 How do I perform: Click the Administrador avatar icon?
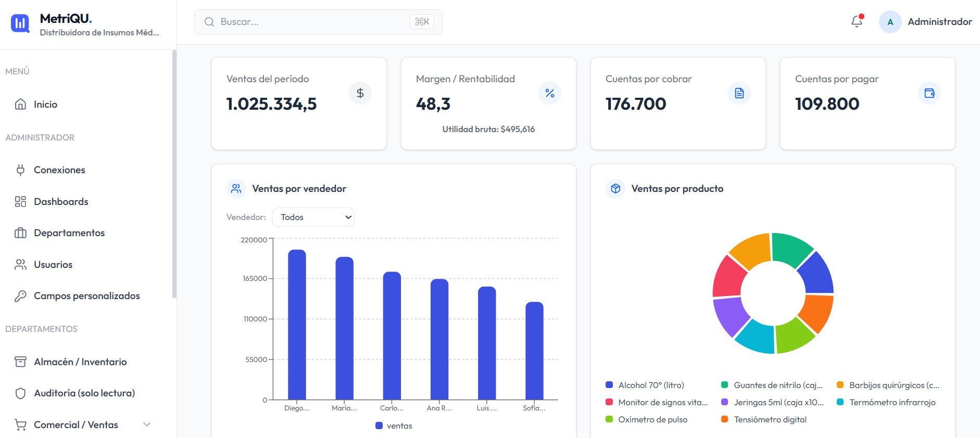coord(890,22)
